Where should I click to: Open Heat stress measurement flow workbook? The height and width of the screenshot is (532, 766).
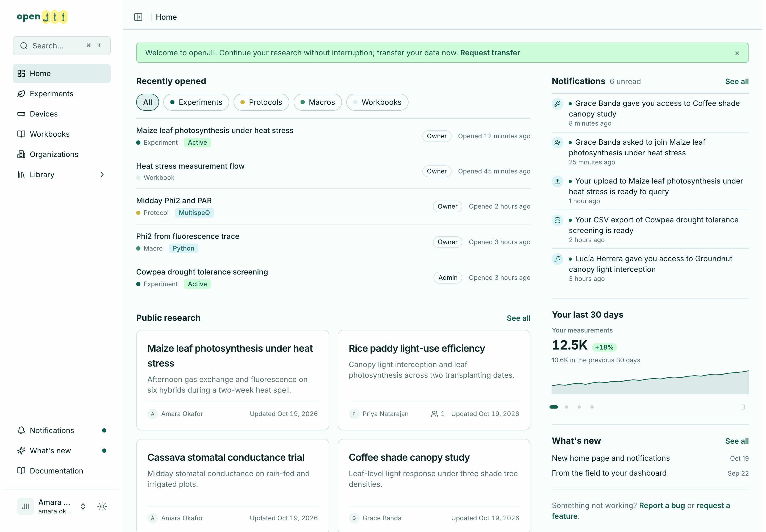tap(333, 171)
